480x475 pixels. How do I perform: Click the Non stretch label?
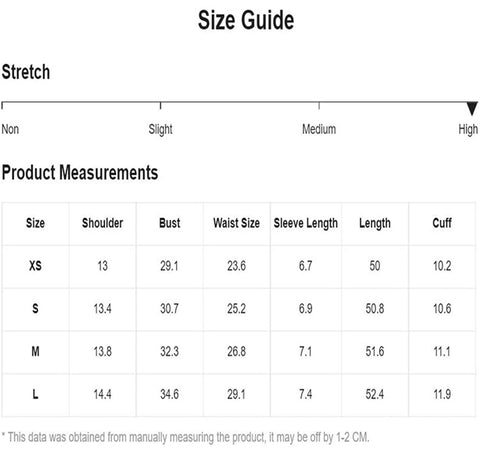[x=10, y=129]
